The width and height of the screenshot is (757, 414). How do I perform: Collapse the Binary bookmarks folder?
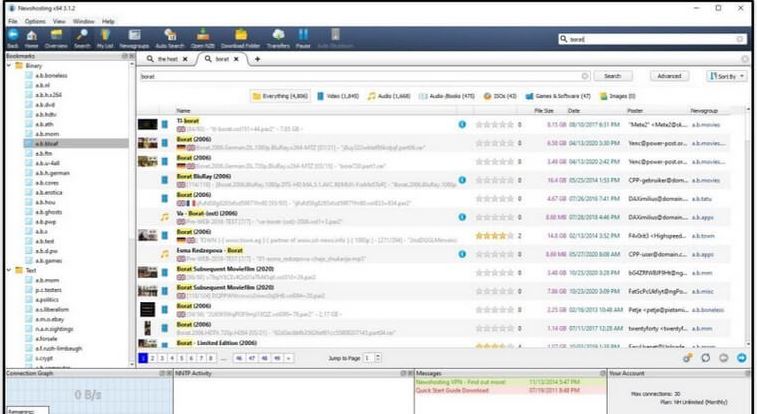(x=9, y=65)
